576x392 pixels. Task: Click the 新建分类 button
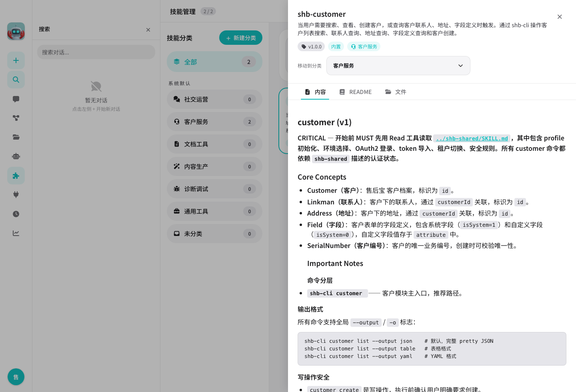click(241, 38)
